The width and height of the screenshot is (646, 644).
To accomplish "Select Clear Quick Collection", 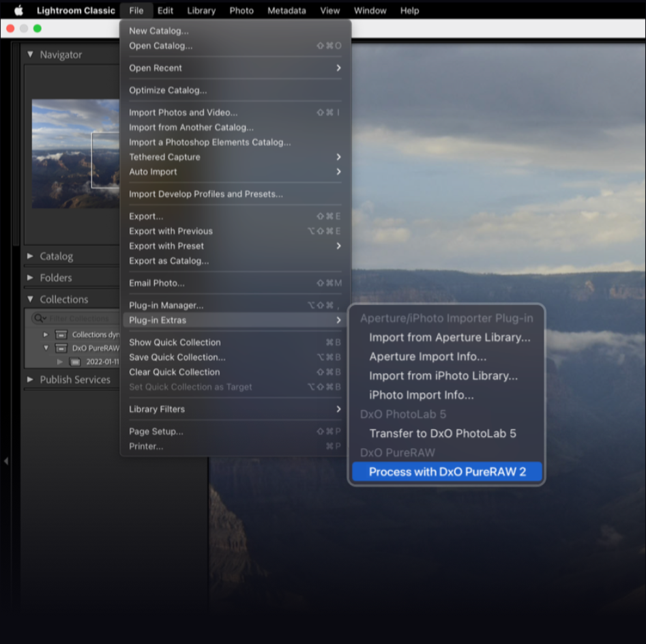I will [x=235, y=372].
